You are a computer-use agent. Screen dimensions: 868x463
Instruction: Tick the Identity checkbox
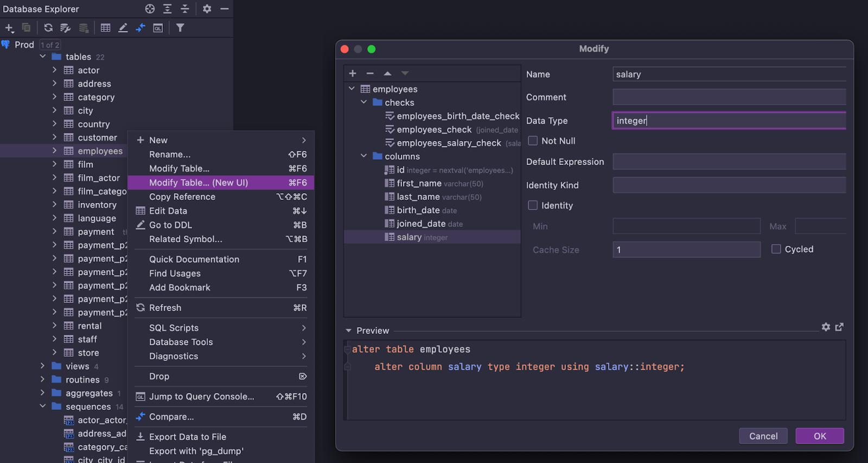click(533, 205)
